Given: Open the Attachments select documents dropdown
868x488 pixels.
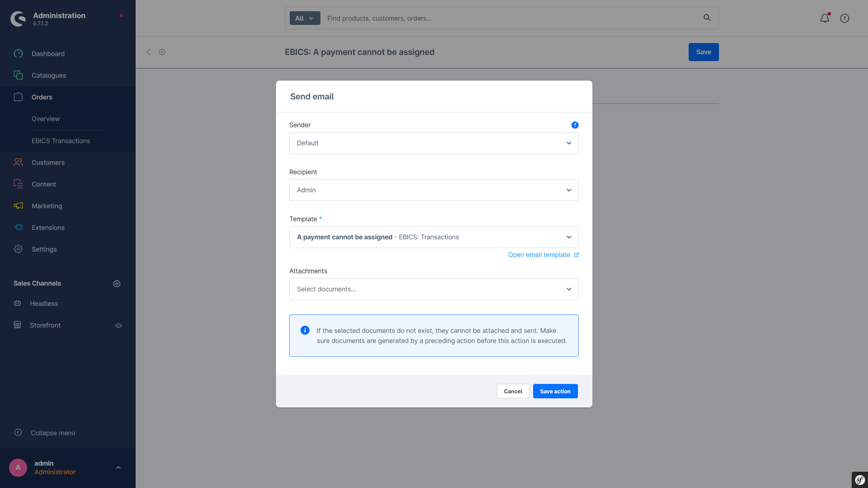Looking at the screenshot, I should [x=434, y=289].
